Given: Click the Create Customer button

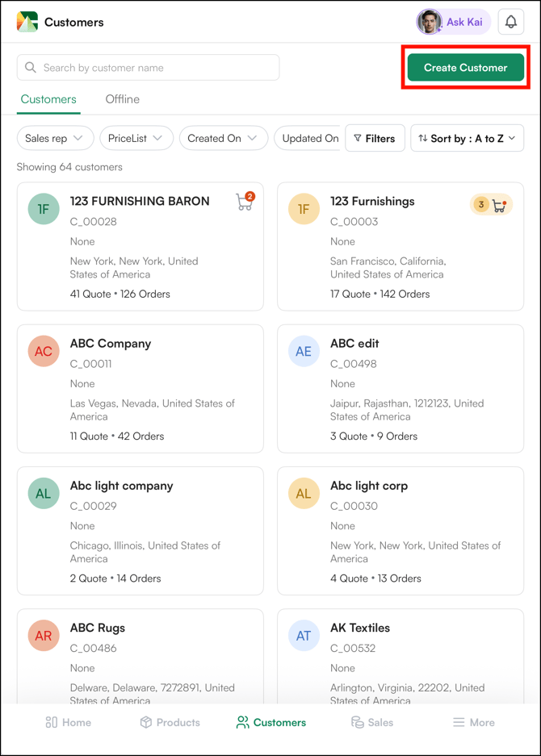Looking at the screenshot, I should (465, 68).
